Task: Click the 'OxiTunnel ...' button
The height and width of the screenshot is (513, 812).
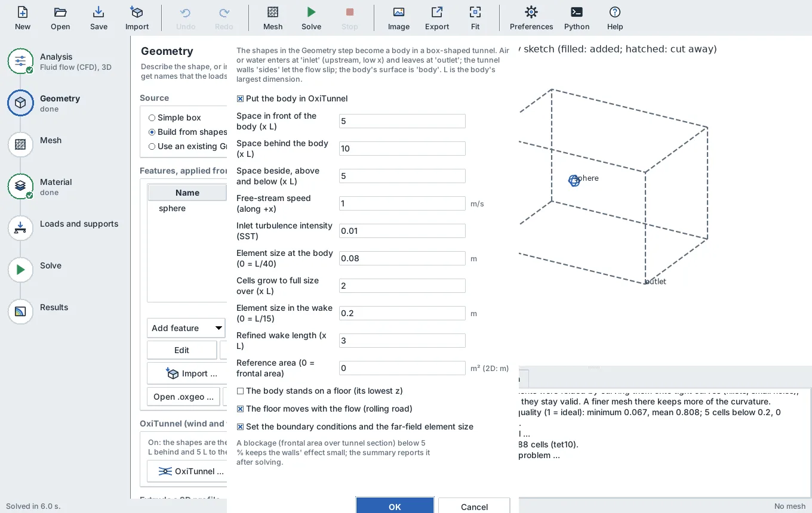Action: tap(187, 471)
